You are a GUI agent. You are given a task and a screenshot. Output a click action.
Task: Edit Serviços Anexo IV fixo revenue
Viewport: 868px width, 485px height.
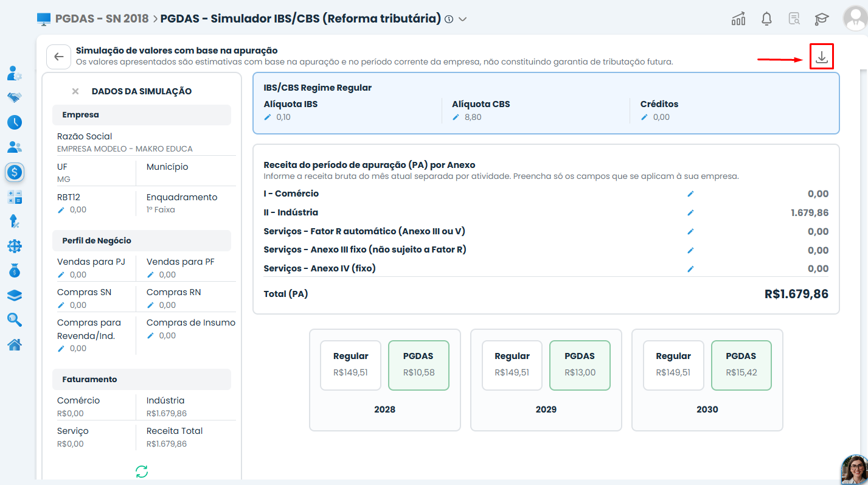(690, 269)
